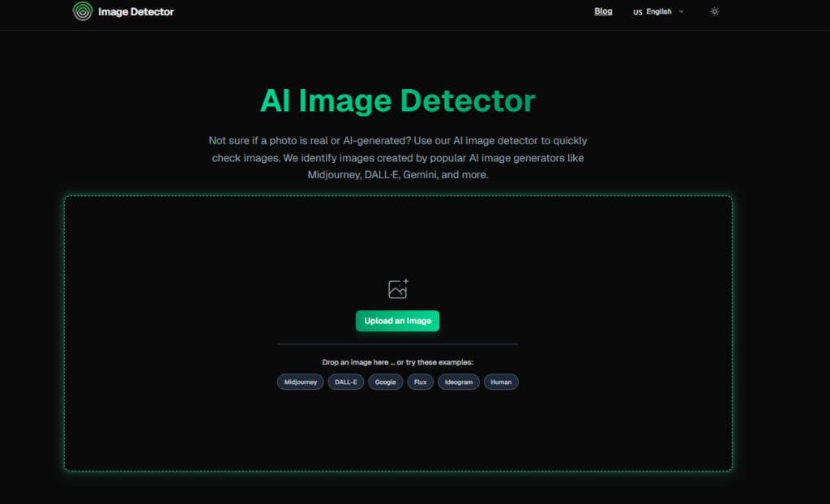Choose the Google example chip
This screenshot has width=830, height=504.
[386, 382]
